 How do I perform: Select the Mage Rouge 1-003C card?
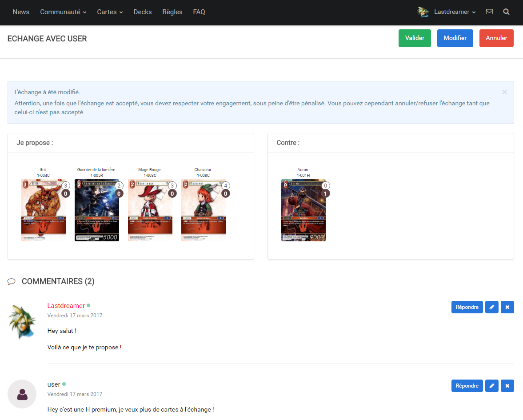tap(150, 210)
